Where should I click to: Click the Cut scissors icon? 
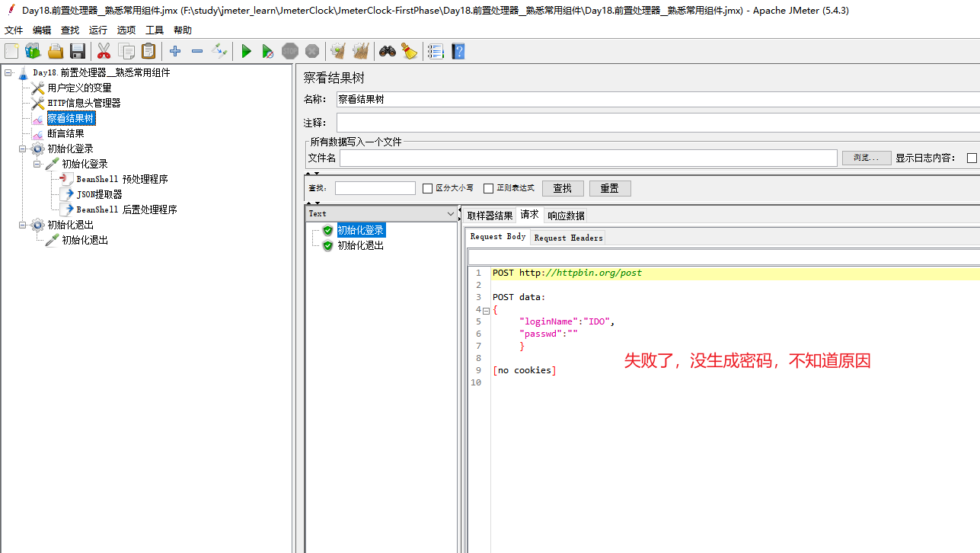coord(104,51)
